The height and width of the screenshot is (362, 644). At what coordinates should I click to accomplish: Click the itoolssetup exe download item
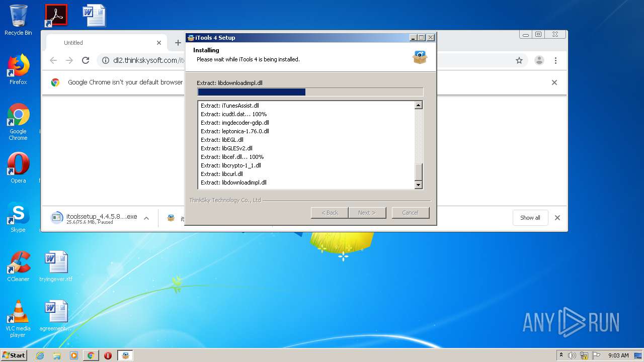(94, 218)
